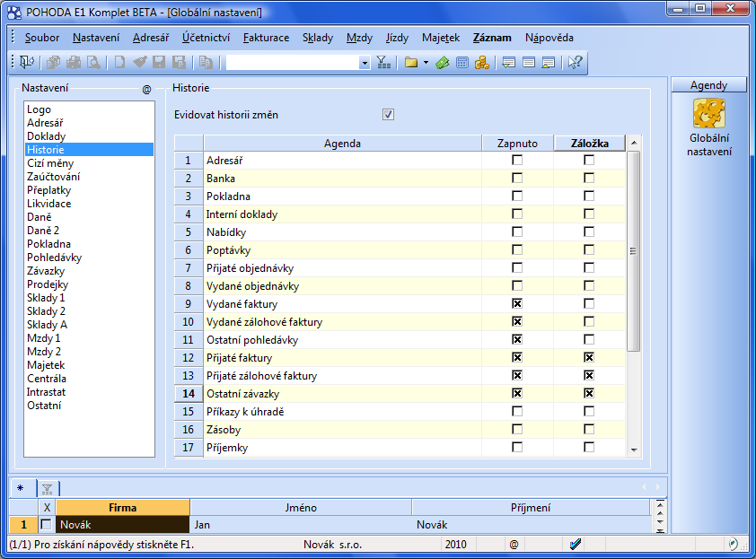Click the toolbar search input field
The height and width of the screenshot is (559, 756).
[x=293, y=63]
